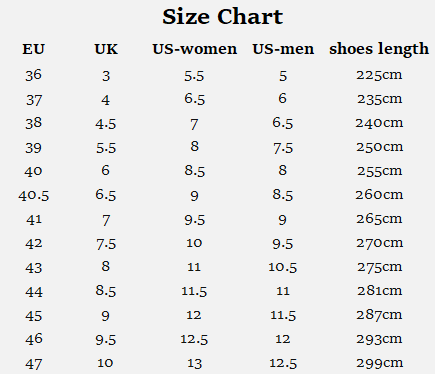Select US-men size 10.5 cell
The image size is (435, 374).
283,267
